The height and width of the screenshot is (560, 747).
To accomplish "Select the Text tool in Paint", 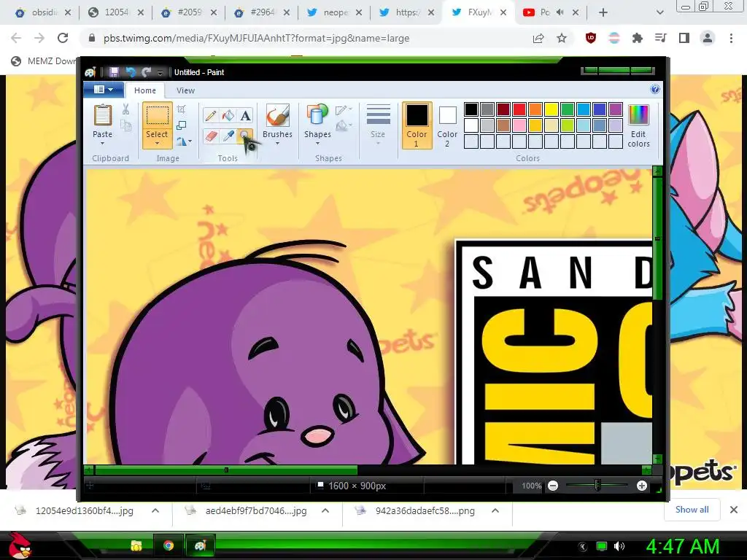I will 245,116.
